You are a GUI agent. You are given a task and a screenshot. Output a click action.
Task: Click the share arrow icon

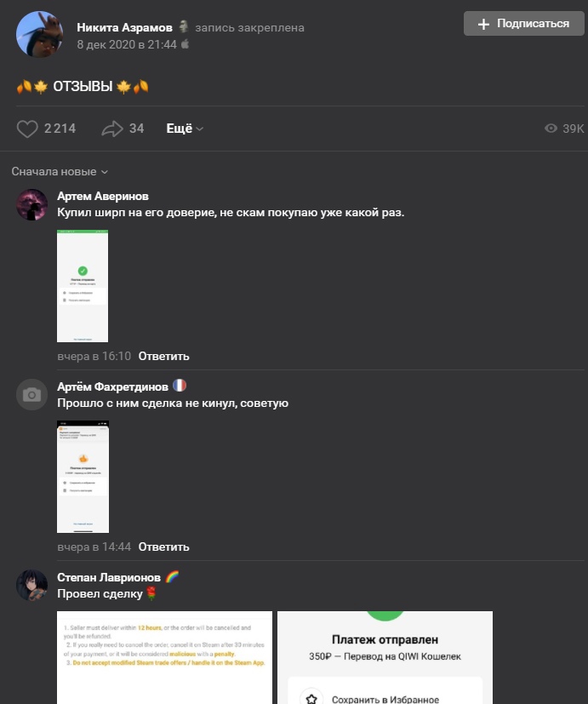(111, 129)
